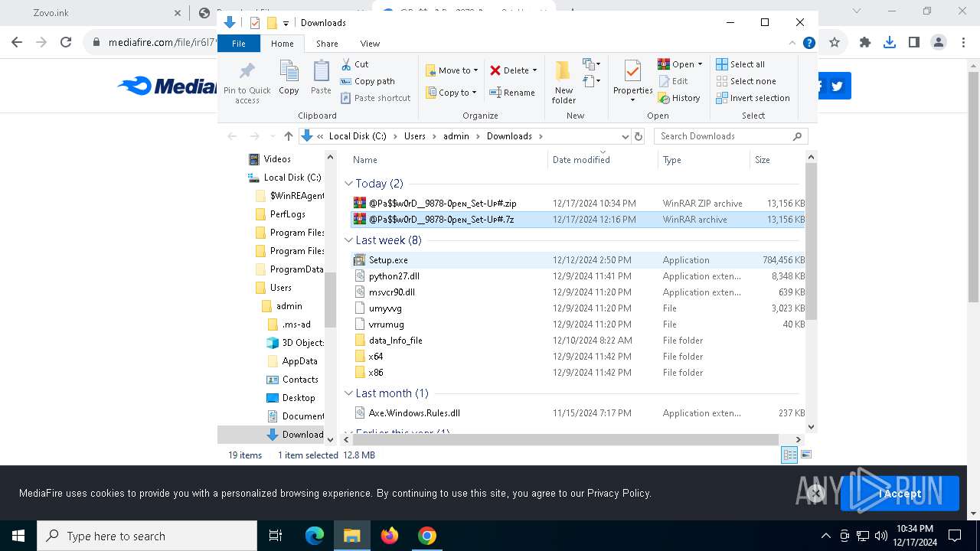Collapse the Last month group
The width and height of the screenshot is (980, 551).
pos(349,393)
